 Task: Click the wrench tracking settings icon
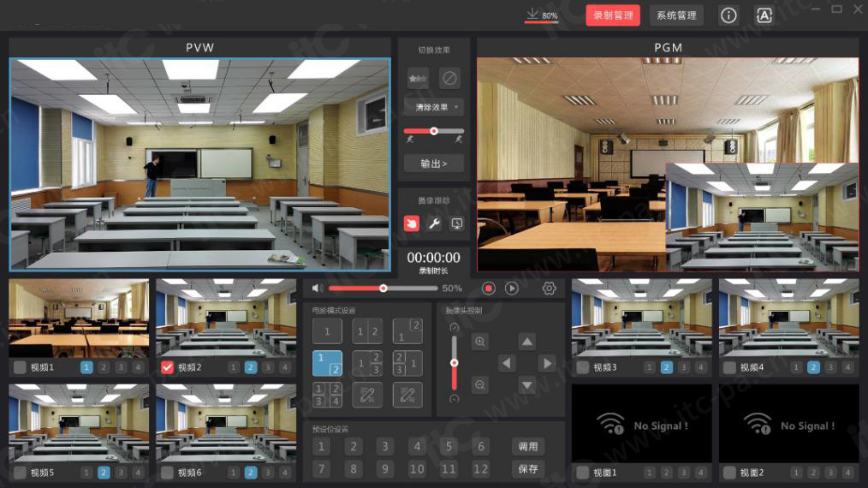434,223
